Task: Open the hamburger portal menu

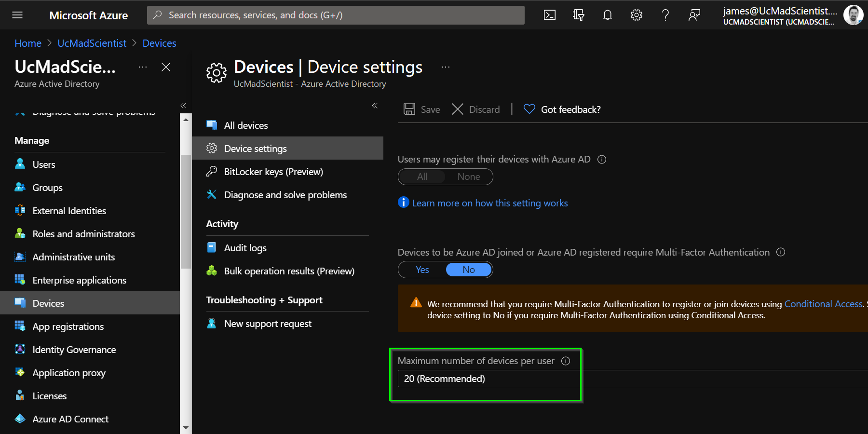Action: pos(17,15)
